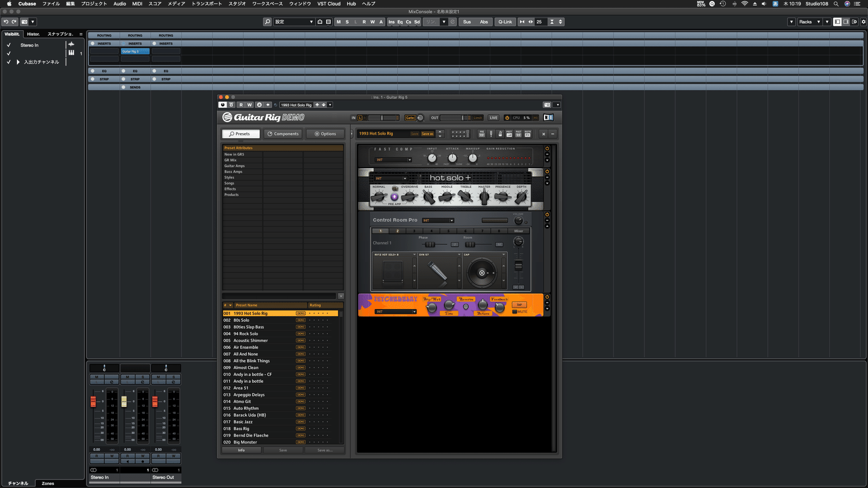
Task: Open the Racks dropdown in MixConsole
Action: point(809,22)
